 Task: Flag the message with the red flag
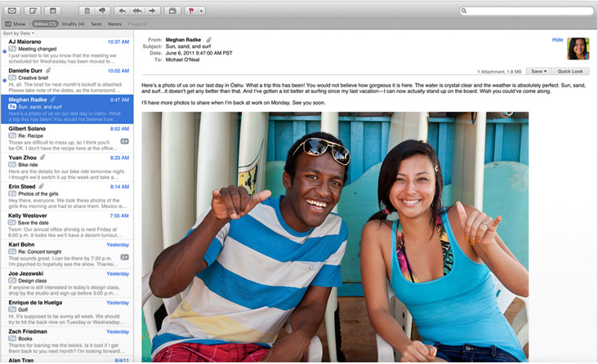191,11
